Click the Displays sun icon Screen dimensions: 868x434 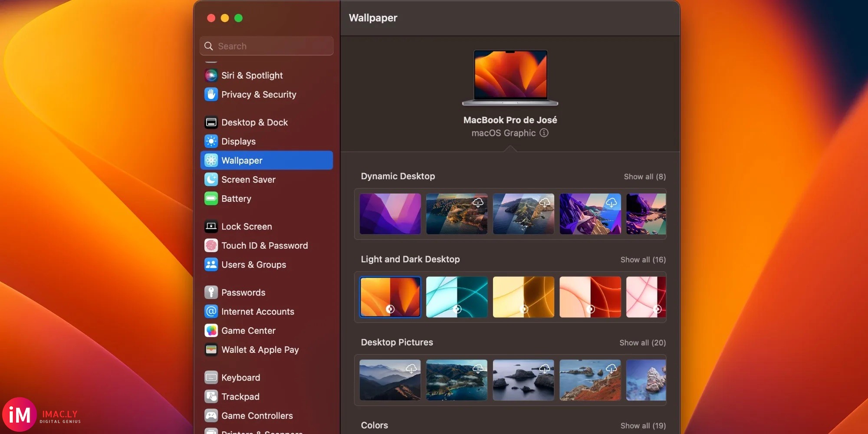211,141
